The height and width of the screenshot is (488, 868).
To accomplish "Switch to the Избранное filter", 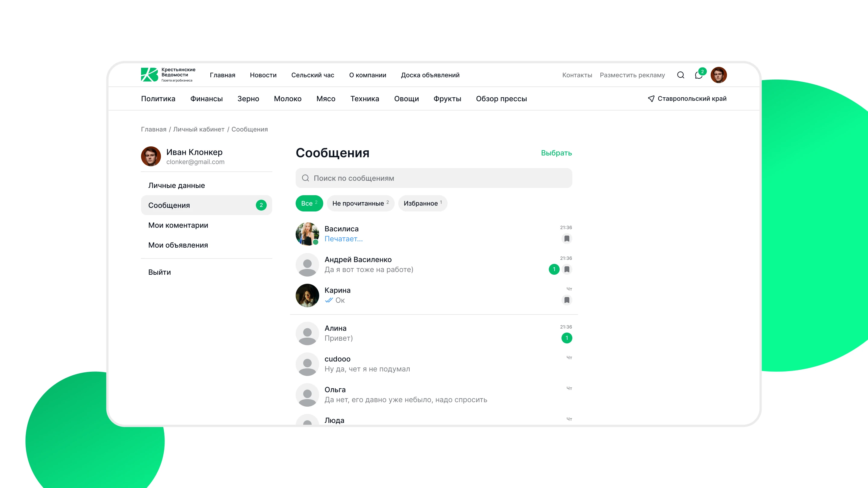I will [x=423, y=203].
